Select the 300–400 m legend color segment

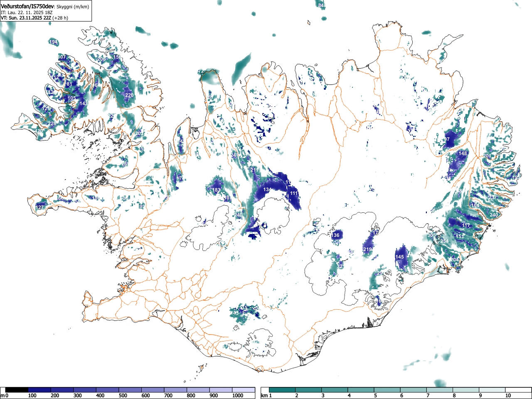click(x=85, y=390)
